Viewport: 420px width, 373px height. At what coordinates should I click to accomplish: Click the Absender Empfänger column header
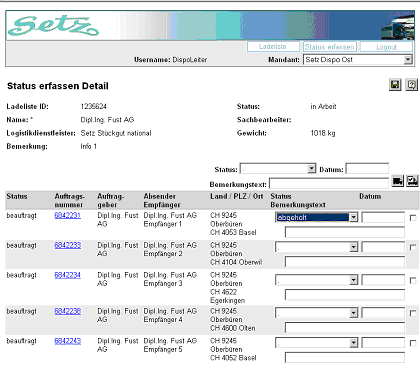[x=162, y=200]
